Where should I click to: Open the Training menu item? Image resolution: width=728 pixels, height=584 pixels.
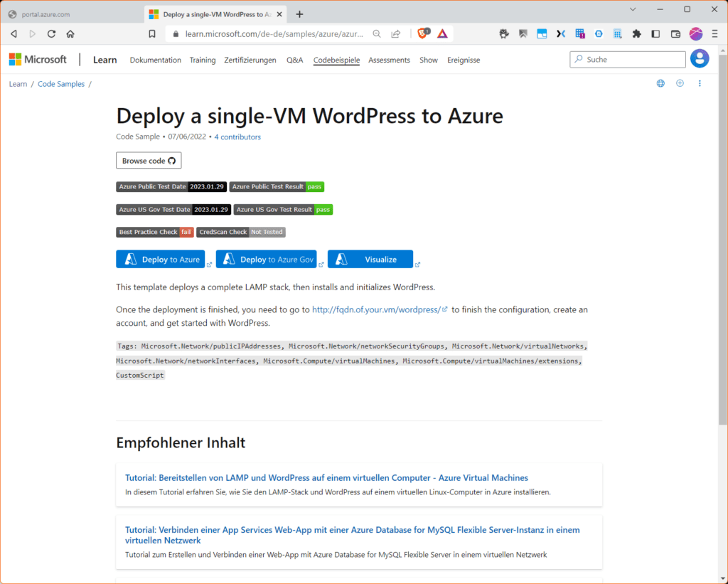(203, 60)
